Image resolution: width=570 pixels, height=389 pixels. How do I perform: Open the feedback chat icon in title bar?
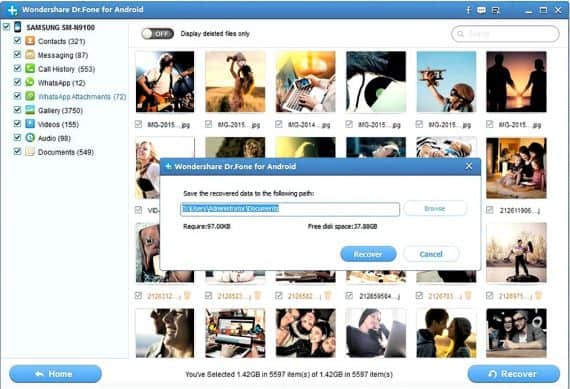point(481,10)
